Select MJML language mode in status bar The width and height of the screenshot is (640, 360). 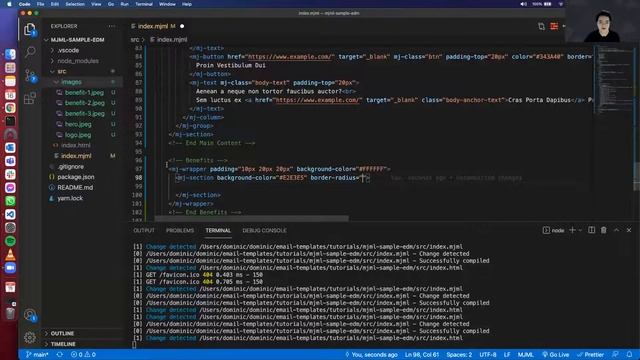(x=526, y=355)
